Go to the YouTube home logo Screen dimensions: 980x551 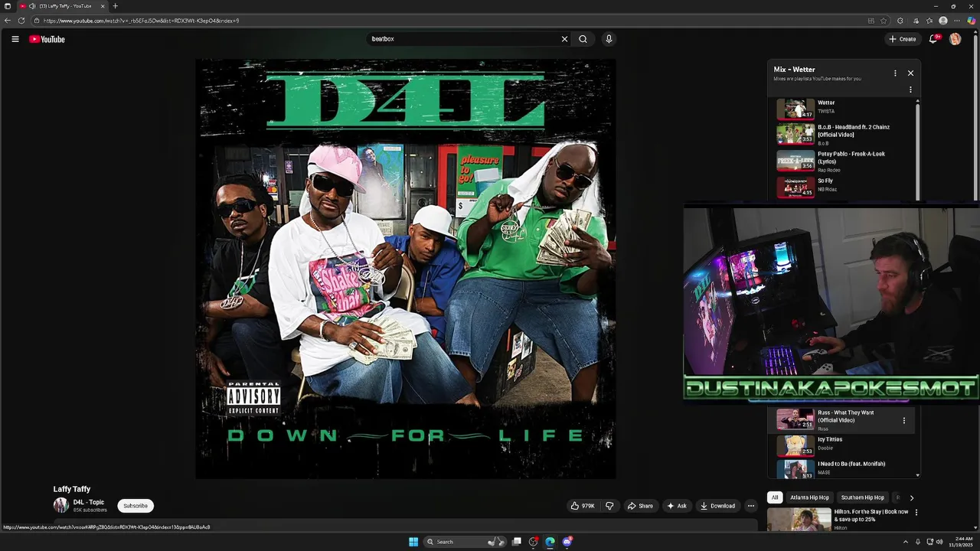point(47,39)
